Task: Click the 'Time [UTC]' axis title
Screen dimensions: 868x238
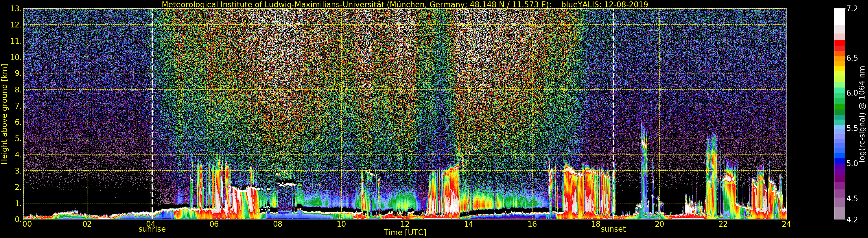Action: click(x=405, y=233)
